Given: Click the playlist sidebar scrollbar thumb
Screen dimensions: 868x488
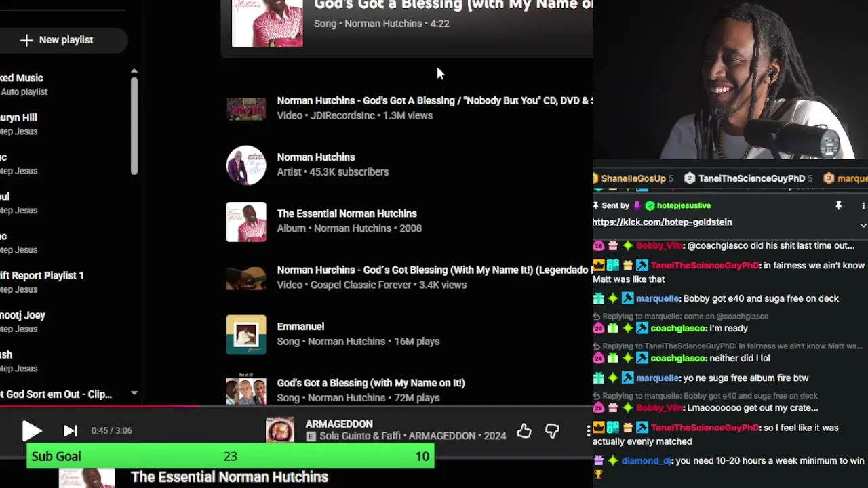Looking at the screenshot, I should pyautogui.click(x=134, y=125).
